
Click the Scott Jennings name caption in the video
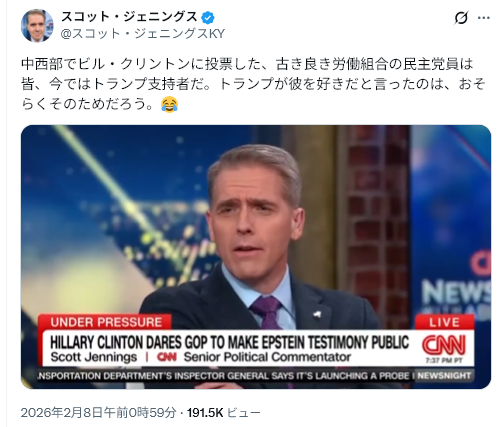(x=94, y=357)
